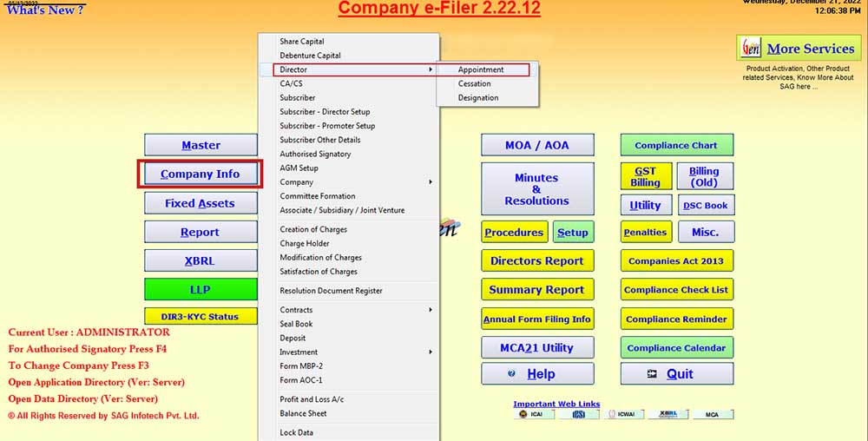This screenshot has height=441, width=868.
Task: Click the What's New link
Action: pyautogui.click(x=45, y=10)
